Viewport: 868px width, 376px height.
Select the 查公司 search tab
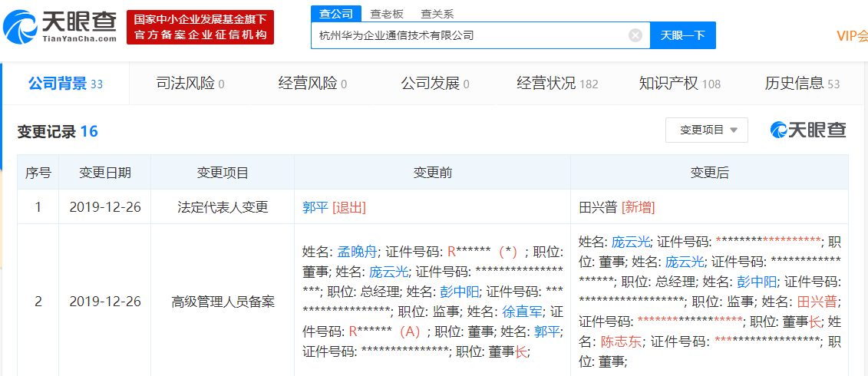click(336, 14)
